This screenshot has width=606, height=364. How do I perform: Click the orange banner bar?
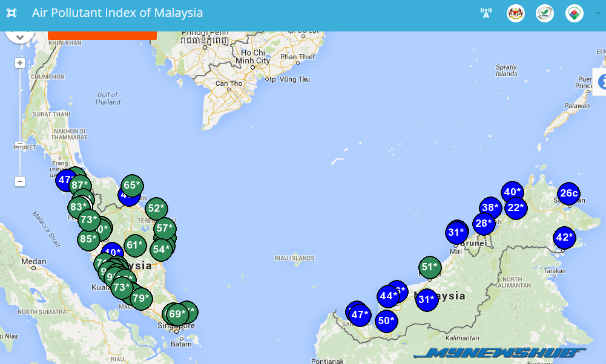102,35
